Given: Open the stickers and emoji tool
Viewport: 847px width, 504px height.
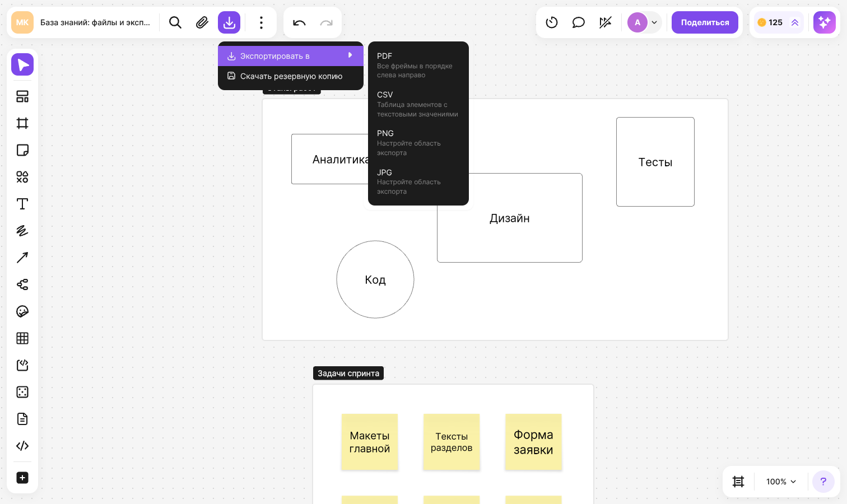Looking at the screenshot, I should 22,311.
